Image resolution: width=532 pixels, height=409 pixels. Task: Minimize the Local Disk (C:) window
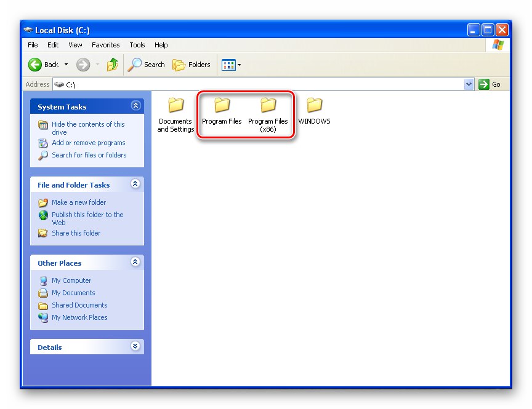(x=473, y=30)
